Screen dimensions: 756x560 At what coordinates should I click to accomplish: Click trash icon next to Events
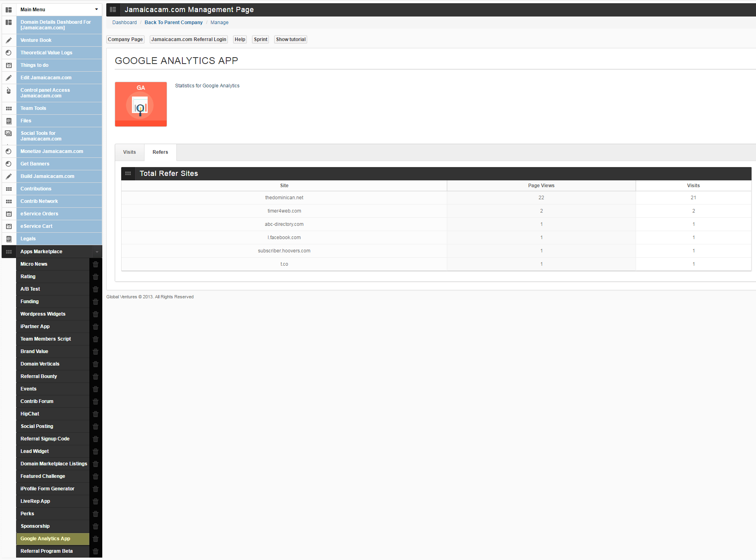pos(95,389)
